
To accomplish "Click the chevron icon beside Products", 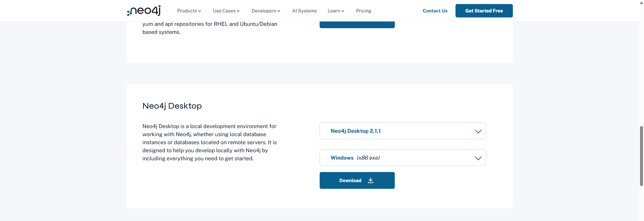I will tap(200, 11).
